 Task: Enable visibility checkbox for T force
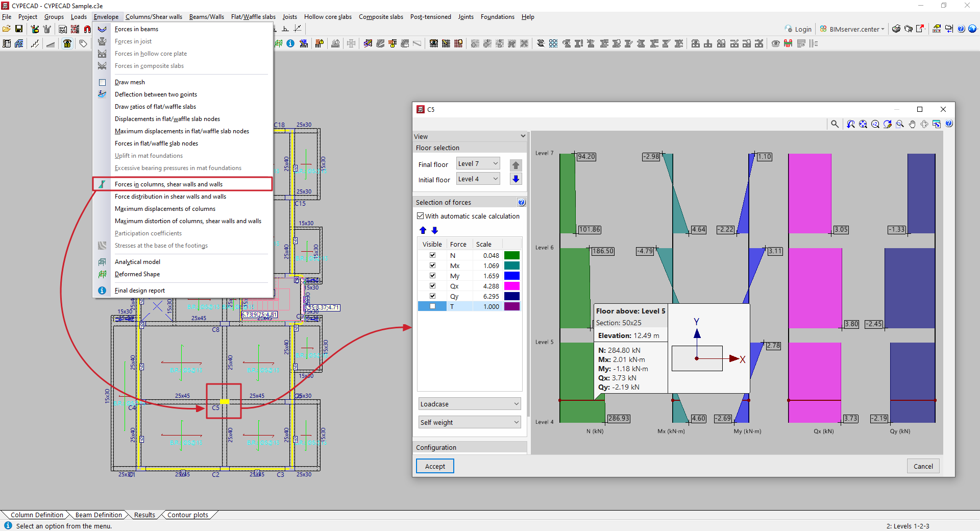pyautogui.click(x=432, y=306)
